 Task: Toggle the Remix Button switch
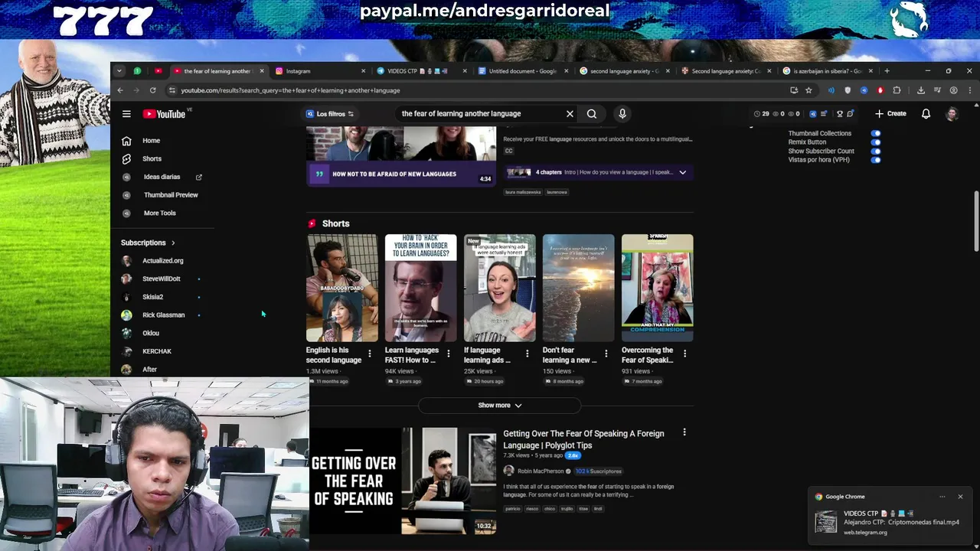point(876,142)
